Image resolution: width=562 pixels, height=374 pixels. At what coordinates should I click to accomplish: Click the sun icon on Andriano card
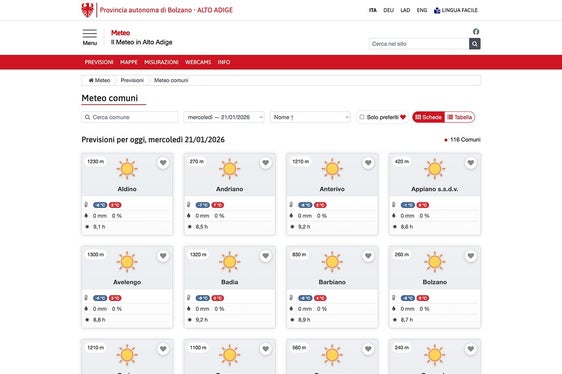pyautogui.click(x=229, y=169)
